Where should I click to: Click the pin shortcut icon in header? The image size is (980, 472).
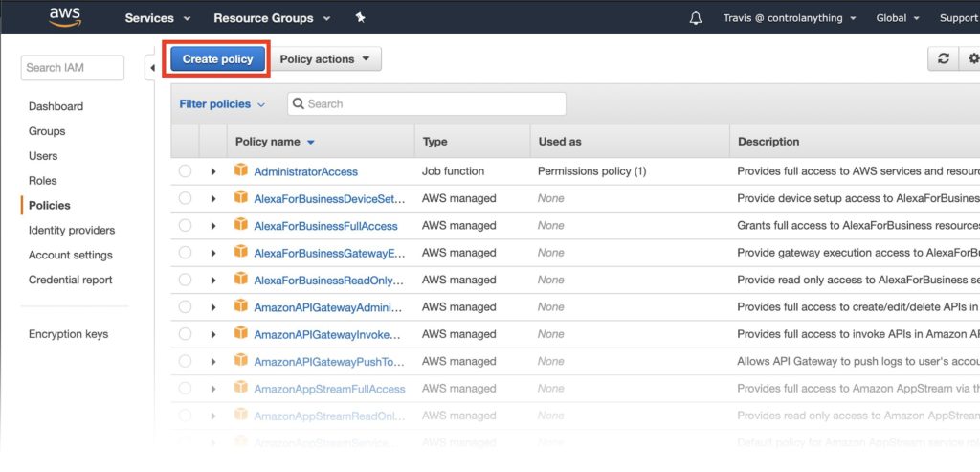(360, 17)
